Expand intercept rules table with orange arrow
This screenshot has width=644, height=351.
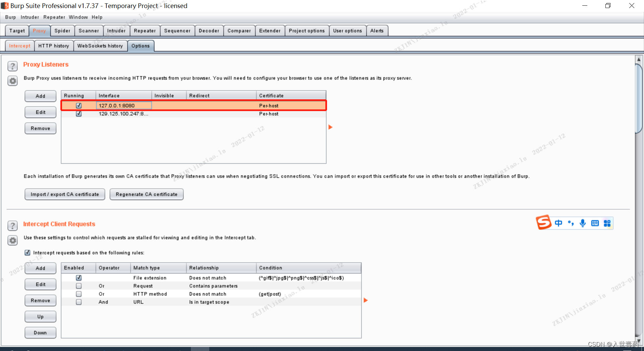366,300
